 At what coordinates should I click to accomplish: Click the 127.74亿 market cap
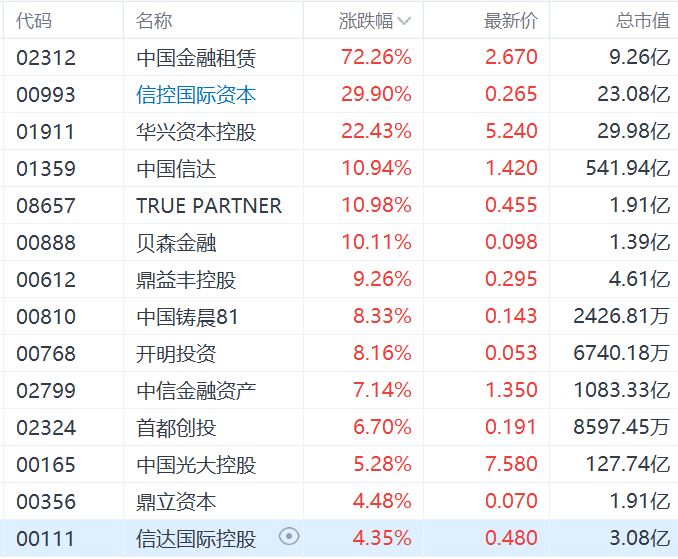628,464
